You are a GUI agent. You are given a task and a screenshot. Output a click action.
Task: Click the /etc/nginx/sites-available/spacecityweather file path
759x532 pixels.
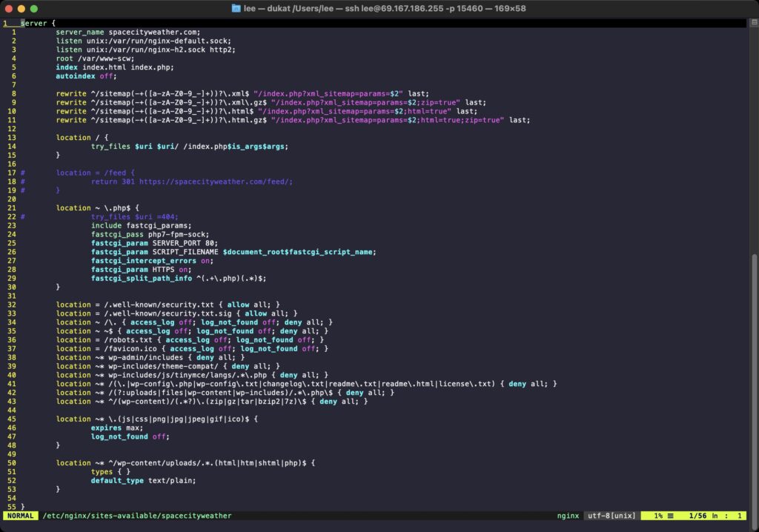coord(137,516)
